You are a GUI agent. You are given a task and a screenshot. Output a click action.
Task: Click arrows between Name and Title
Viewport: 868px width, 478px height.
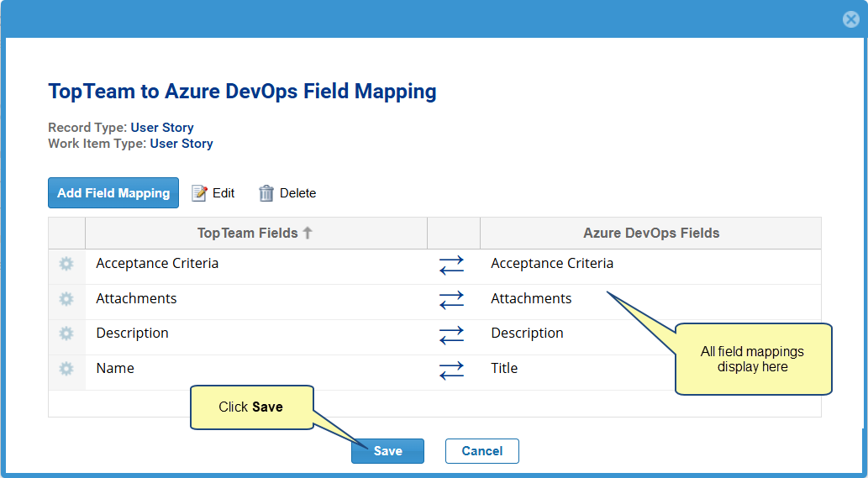pyautogui.click(x=451, y=370)
